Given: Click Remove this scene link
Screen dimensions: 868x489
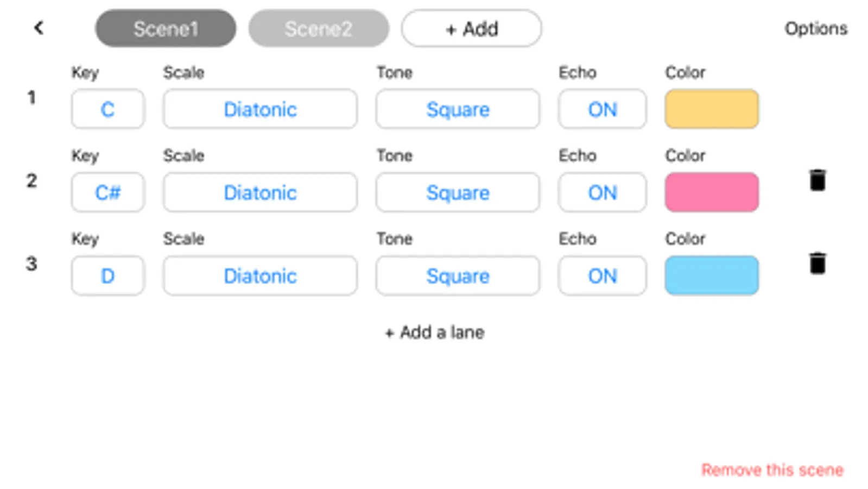Looking at the screenshot, I should [x=772, y=469].
